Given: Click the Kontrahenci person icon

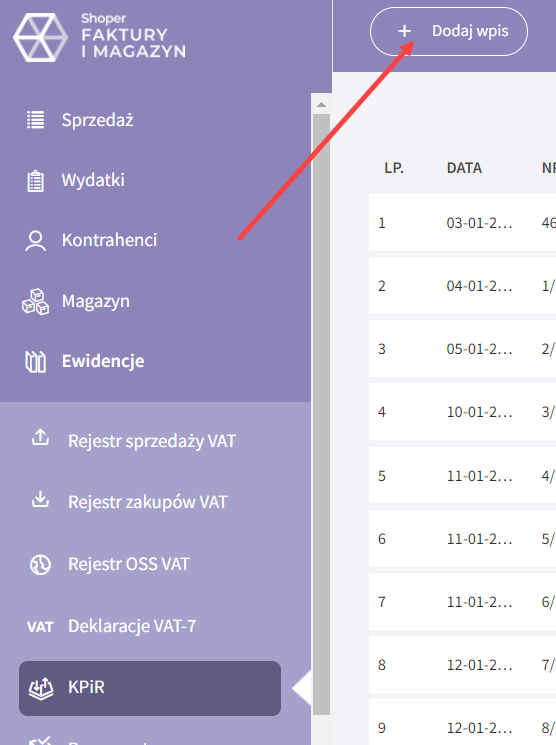Looking at the screenshot, I should pos(36,240).
